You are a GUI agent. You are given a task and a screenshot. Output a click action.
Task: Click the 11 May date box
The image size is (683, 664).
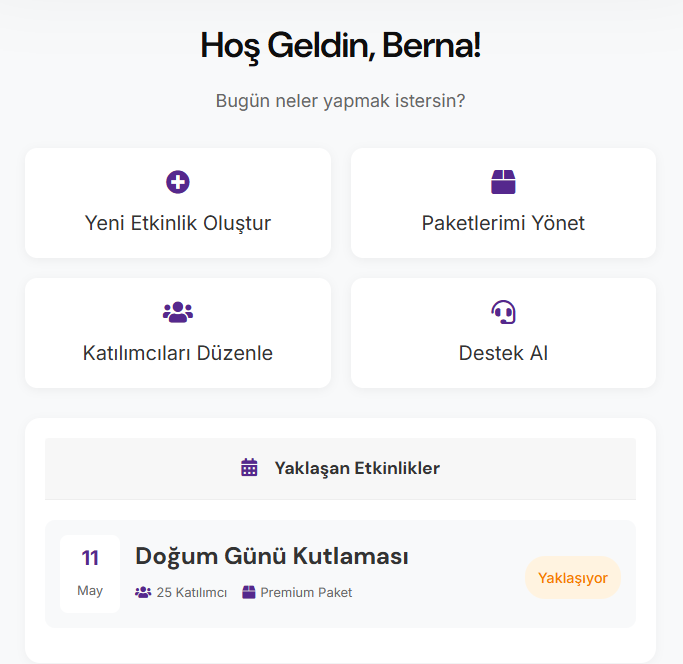pyautogui.click(x=90, y=573)
